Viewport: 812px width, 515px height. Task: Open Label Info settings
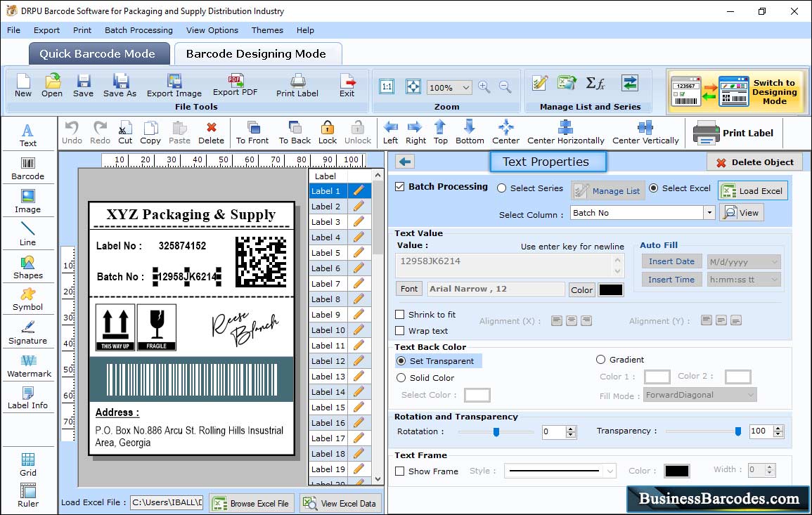[x=28, y=398]
